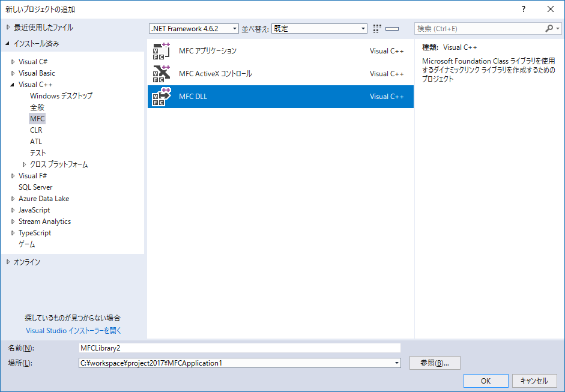The width and height of the screenshot is (565, 392).
Task: Expand the TypeScript node
Action: click(13, 233)
